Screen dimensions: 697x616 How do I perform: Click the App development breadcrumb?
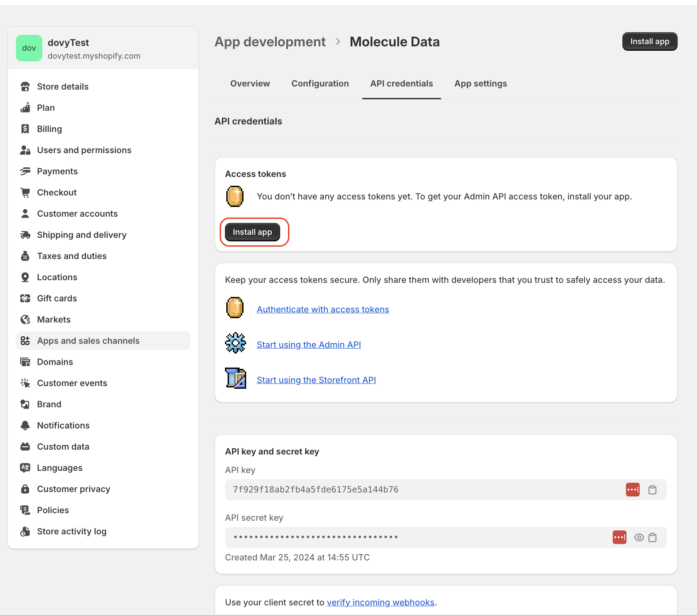pos(270,42)
